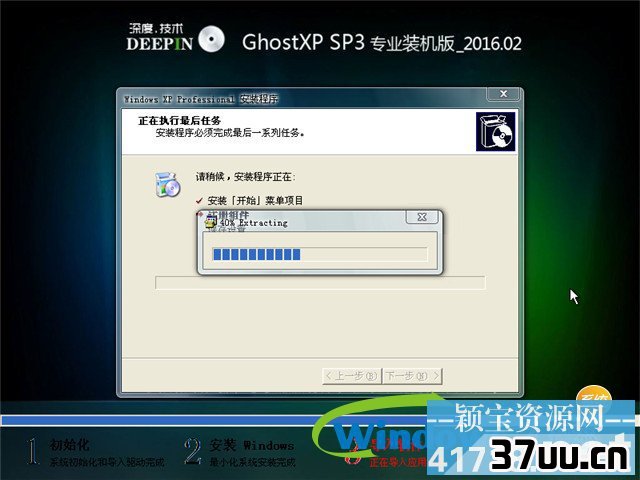Click step 2 安装 Windows label

[x=252, y=445]
